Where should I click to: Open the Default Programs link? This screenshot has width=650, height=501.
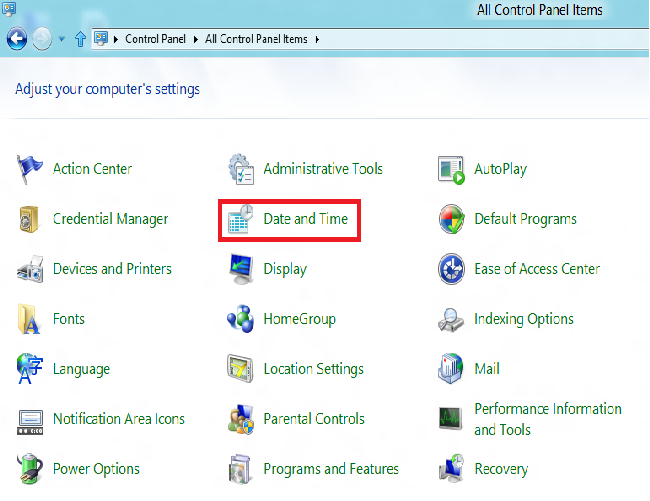(x=526, y=220)
